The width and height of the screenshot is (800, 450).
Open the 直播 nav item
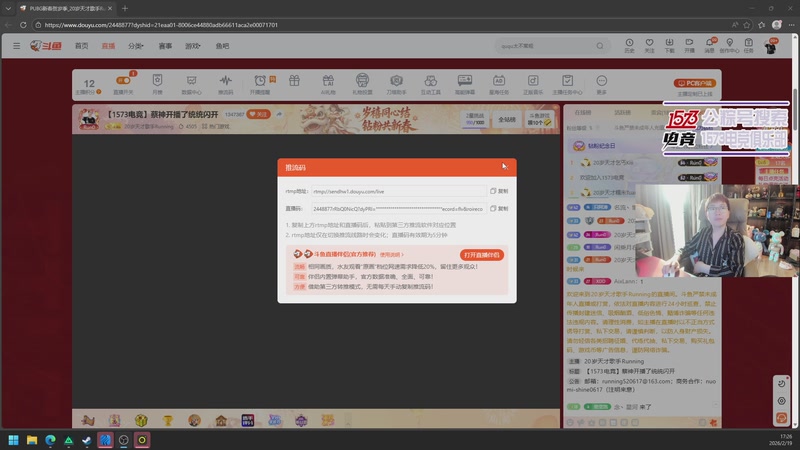click(108, 46)
